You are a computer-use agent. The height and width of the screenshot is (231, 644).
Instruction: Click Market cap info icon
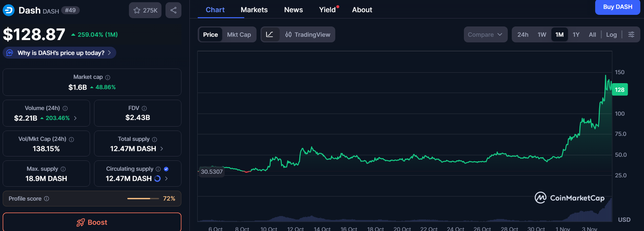pos(107,77)
